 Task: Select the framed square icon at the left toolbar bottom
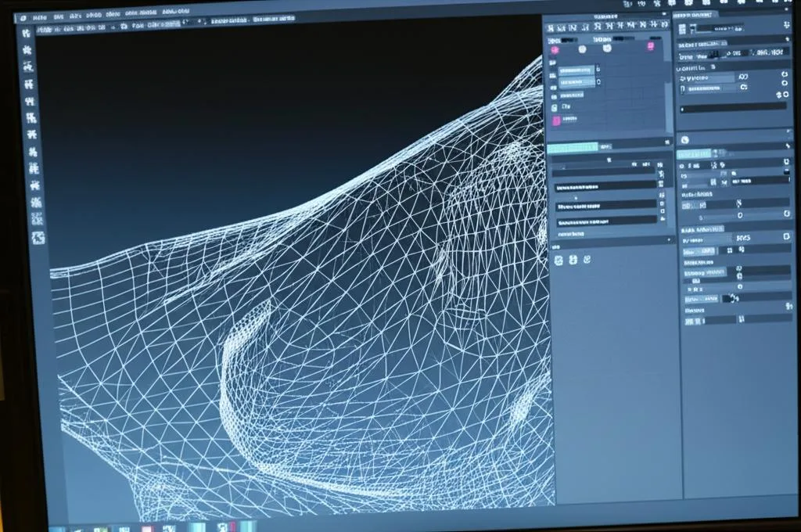[x=38, y=238]
